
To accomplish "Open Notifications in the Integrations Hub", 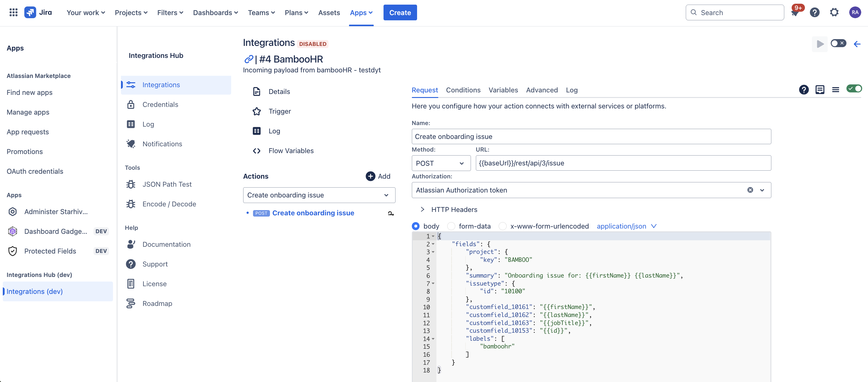I will 162,144.
